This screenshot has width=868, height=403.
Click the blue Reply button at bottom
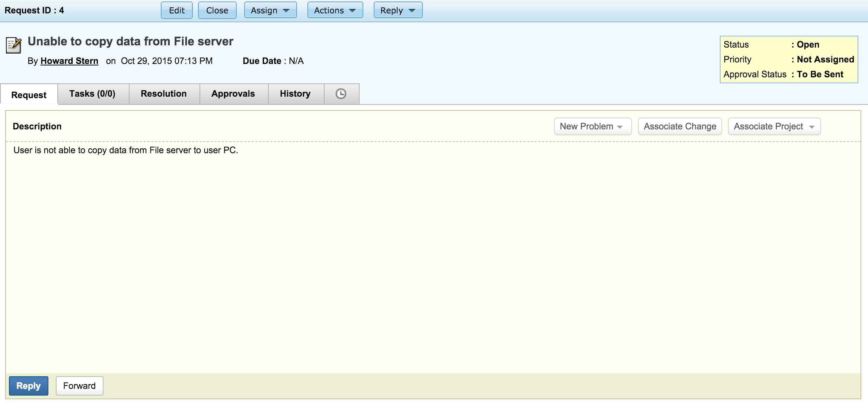pyautogui.click(x=28, y=386)
